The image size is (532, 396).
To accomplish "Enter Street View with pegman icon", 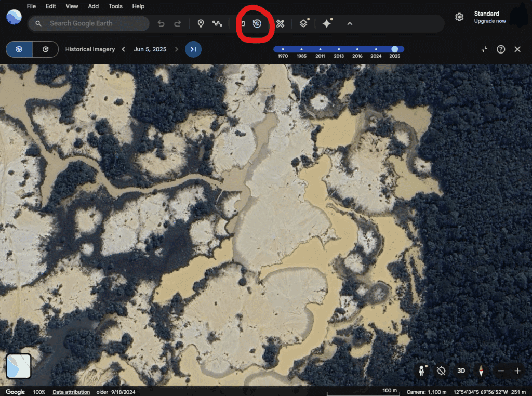I will [422, 371].
